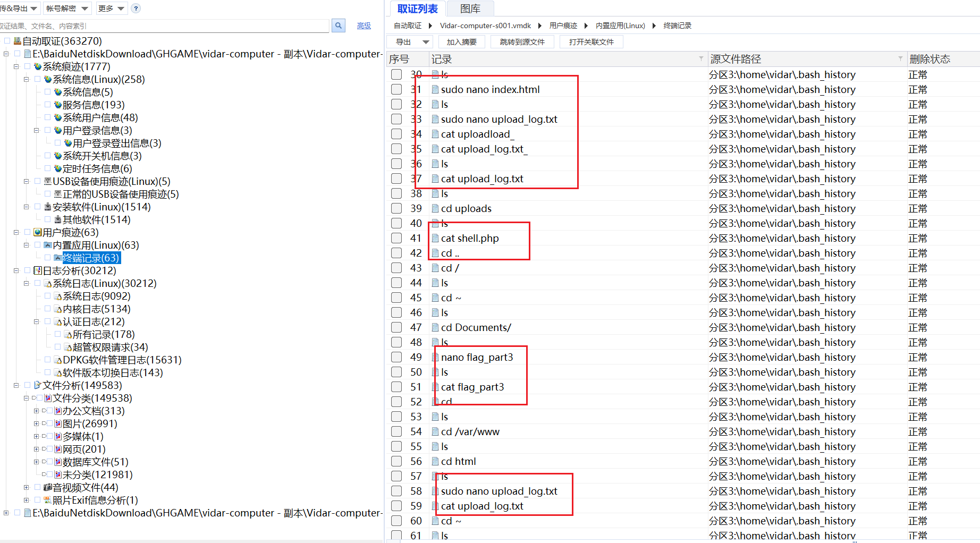Check the 终端记录(63) tree checkbox

(x=47, y=258)
